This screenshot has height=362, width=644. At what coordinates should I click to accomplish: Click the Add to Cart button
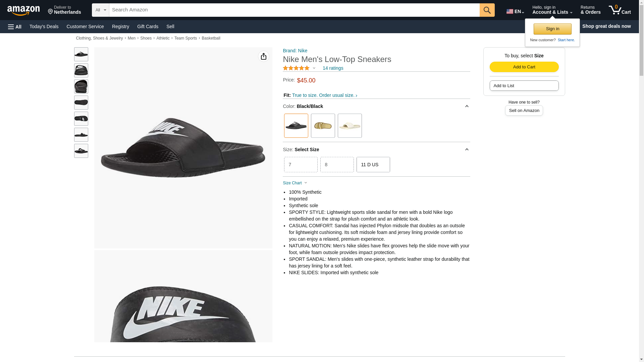coord(524,67)
